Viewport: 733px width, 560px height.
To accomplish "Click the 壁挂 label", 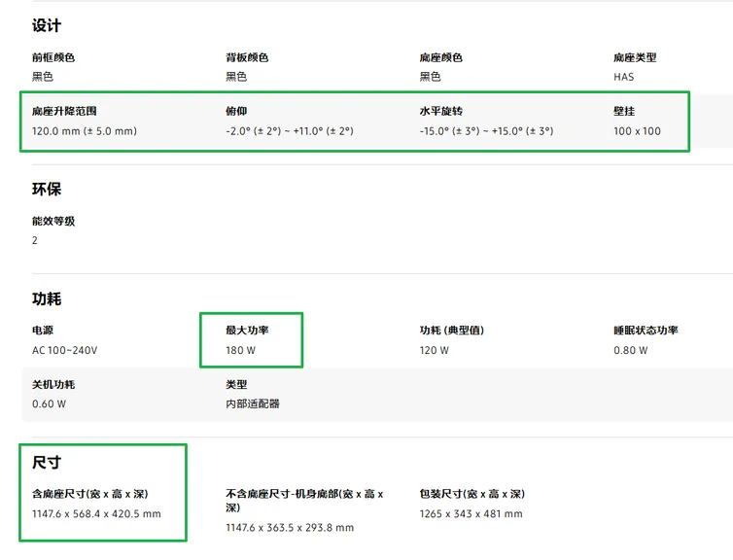I will tap(624, 111).
